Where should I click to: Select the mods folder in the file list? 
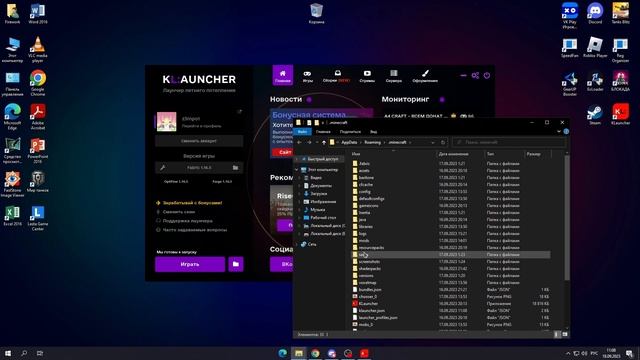pyautogui.click(x=364, y=240)
